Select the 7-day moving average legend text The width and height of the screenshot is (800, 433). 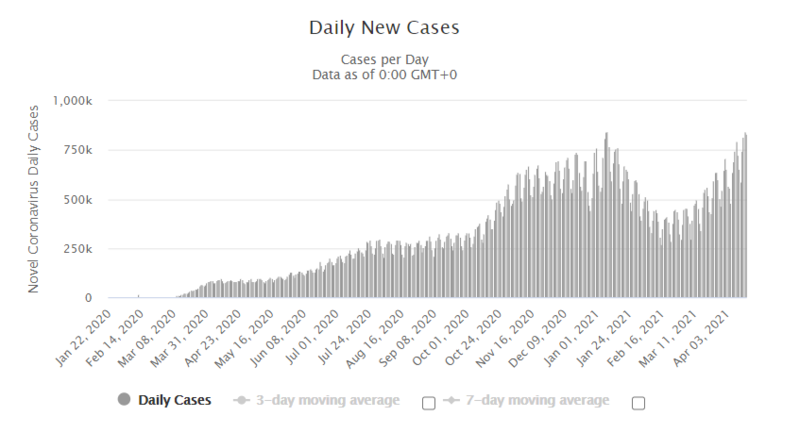click(x=537, y=400)
